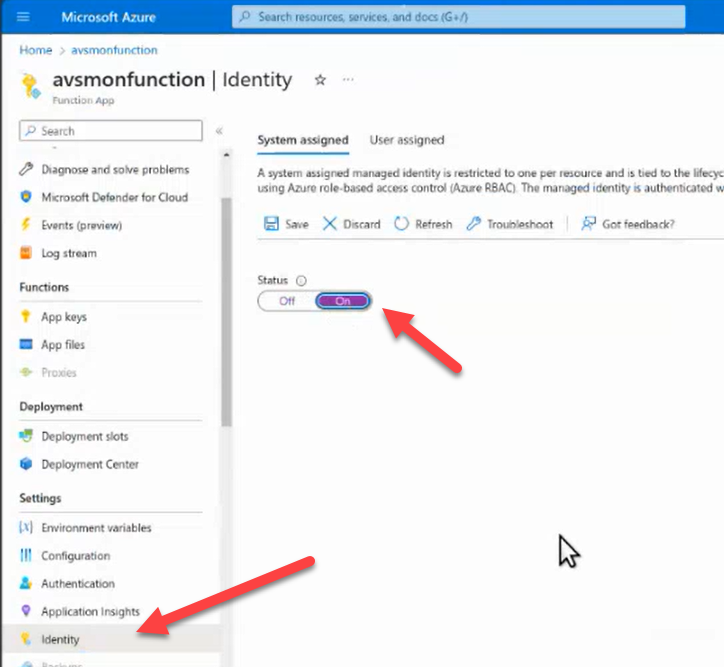724x667 pixels.
Task: Open Application Insights
Action: point(90,611)
